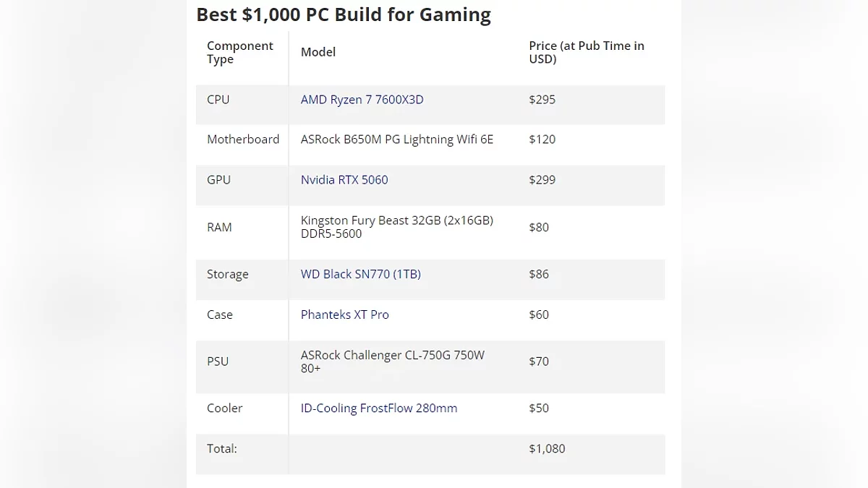868x488 pixels.
Task: Follow the WD Black SN770 (1TB) link
Action: [360, 275]
